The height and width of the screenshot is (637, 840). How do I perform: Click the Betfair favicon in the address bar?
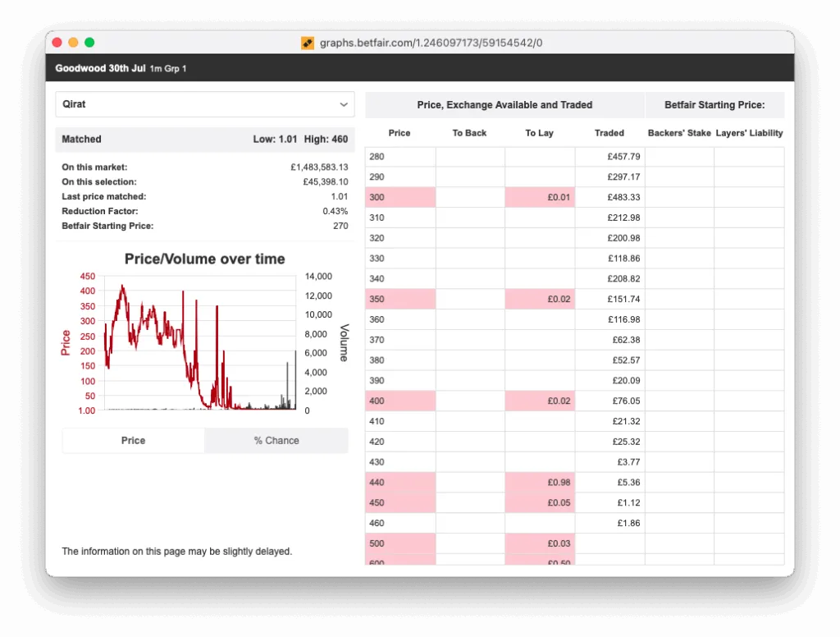click(x=308, y=43)
